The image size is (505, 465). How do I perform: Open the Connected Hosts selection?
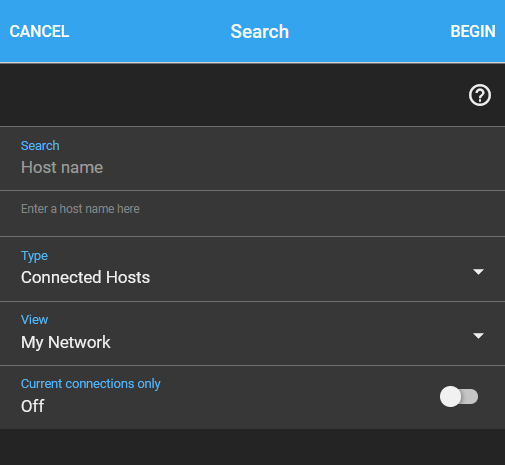click(252, 269)
